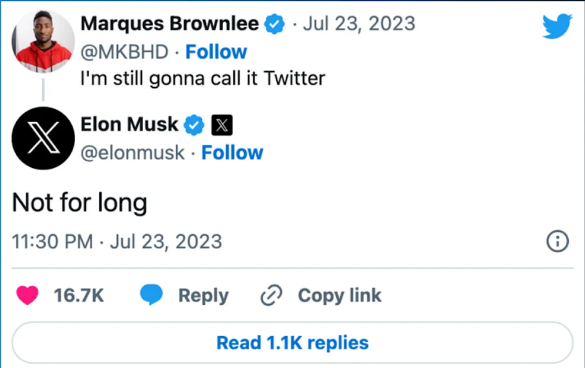Click the 11:30 PM · Jul 23, 2023 timestamp
Screen dimensions: 585x368
(x=117, y=241)
